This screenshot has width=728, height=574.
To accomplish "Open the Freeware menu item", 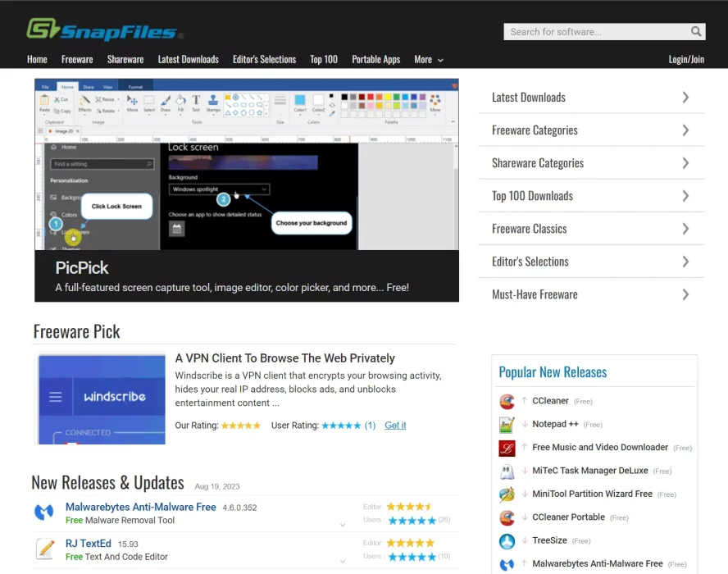I will 77,59.
